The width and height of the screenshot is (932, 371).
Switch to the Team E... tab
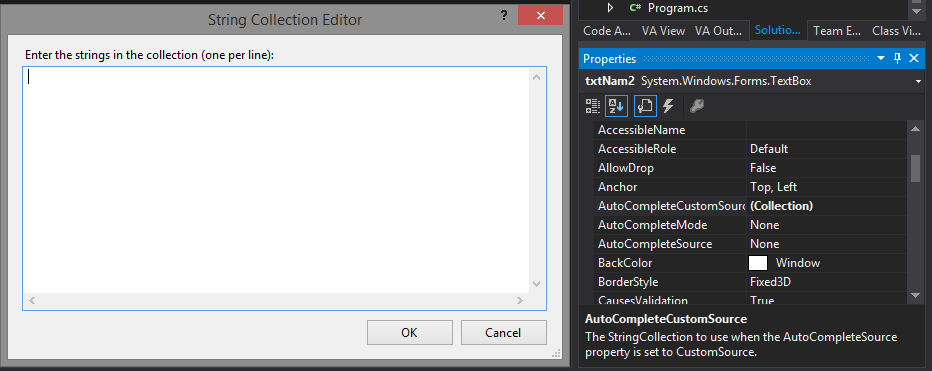[x=837, y=31]
